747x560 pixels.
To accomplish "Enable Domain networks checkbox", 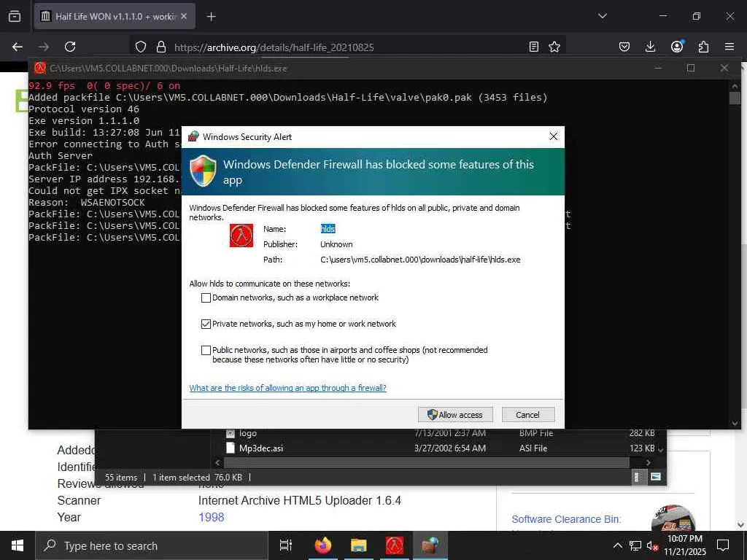I will point(206,297).
